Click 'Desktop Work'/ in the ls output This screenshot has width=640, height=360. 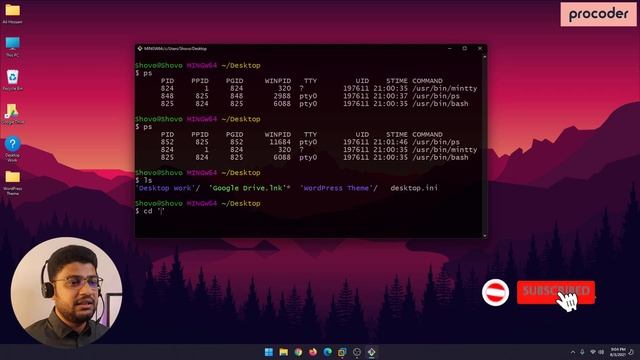(168, 188)
